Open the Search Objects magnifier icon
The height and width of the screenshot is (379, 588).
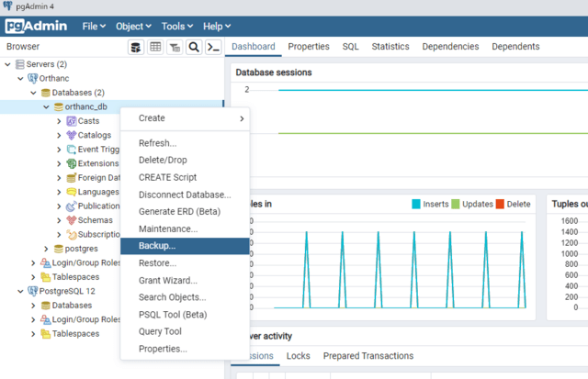(x=194, y=47)
